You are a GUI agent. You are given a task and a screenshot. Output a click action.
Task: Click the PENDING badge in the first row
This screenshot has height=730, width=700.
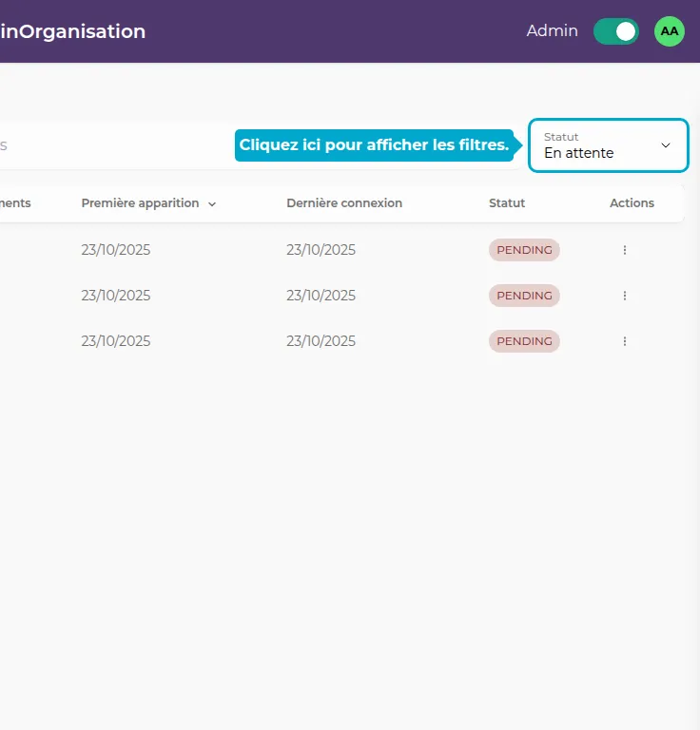pos(524,250)
